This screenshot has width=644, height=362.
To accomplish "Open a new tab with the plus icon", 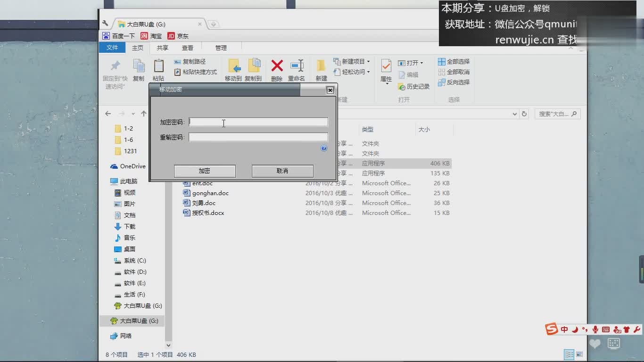I will [x=214, y=25].
